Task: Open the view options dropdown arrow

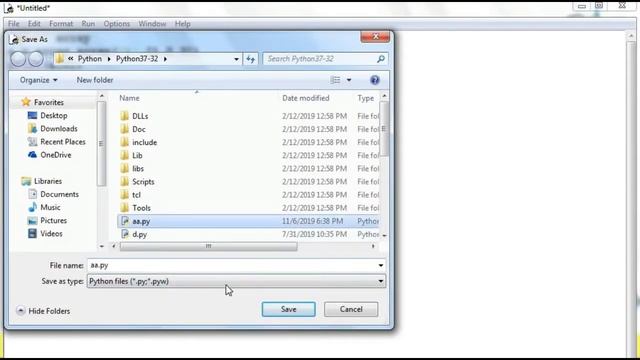Action: pos(349,80)
